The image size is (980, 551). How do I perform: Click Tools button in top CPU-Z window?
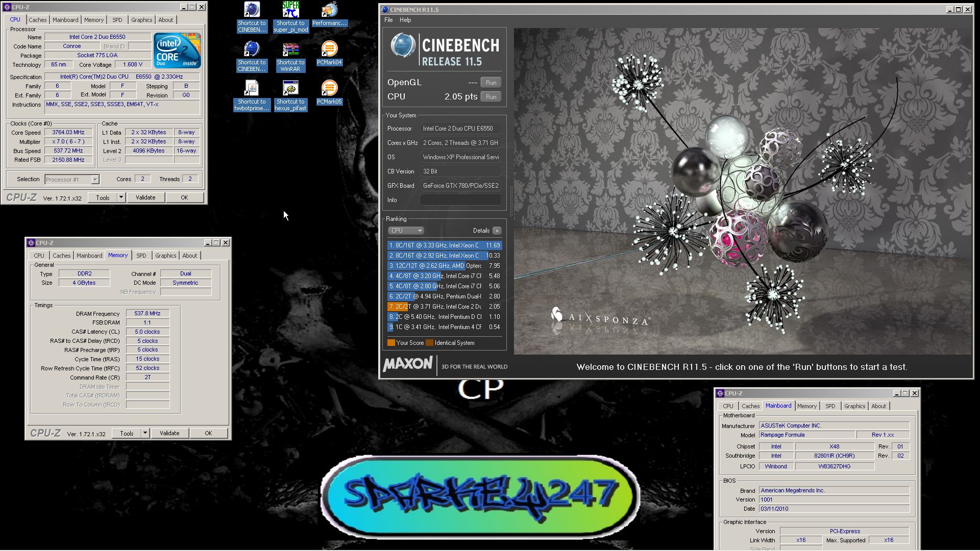(103, 197)
